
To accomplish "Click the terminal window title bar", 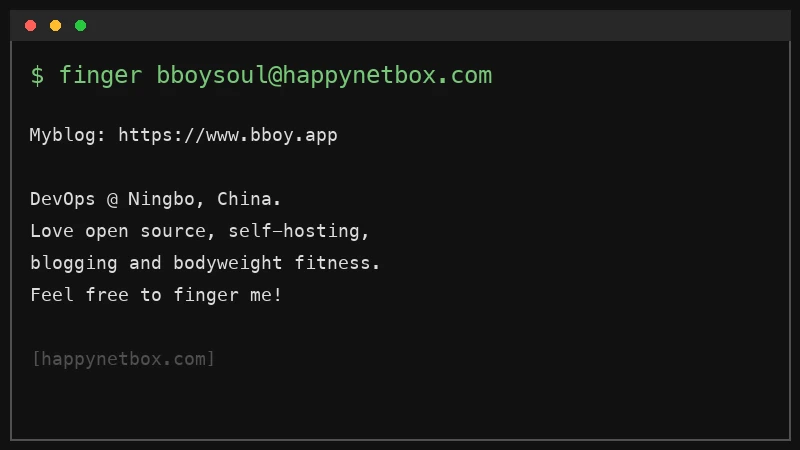I will click(400, 26).
